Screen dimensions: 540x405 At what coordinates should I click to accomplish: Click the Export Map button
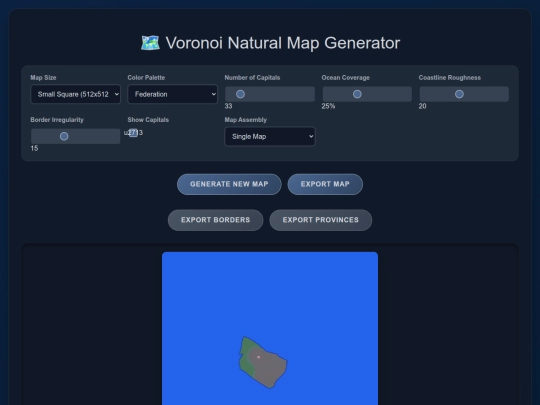pyautogui.click(x=325, y=184)
